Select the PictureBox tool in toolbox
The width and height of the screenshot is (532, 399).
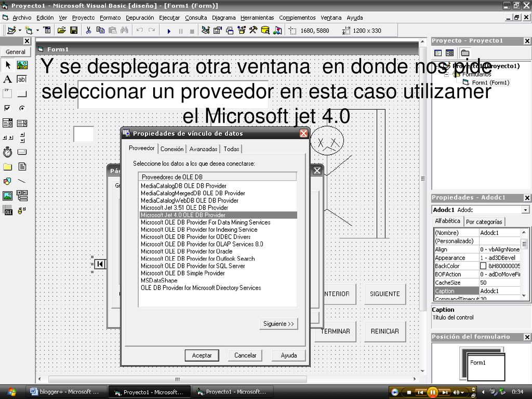click(22, 65)
